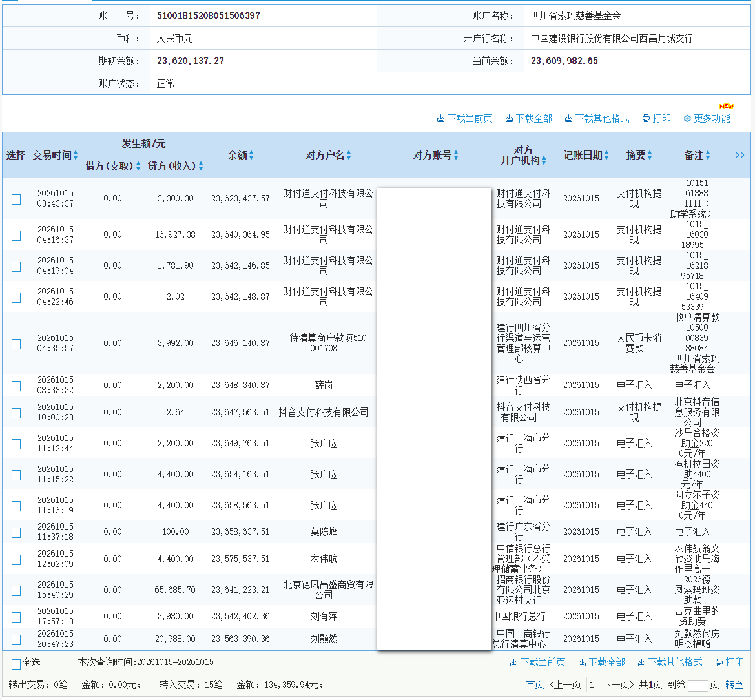Click counterparty 北京德凤昌盛商贸有限公司
Image resolution: width=755 pixels, height=700 pixels.
pos(328,590)
